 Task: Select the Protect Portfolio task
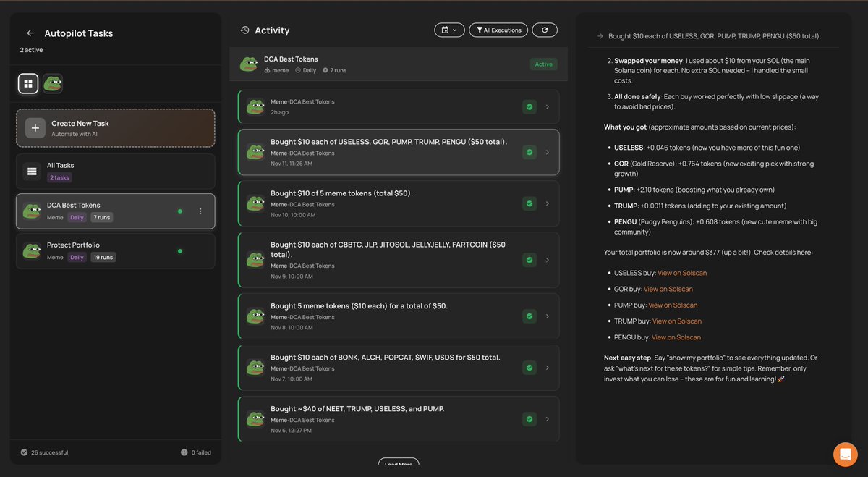[116, 251]
